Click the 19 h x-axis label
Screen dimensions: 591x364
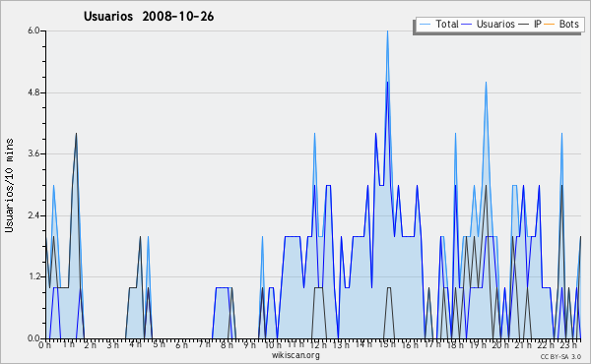479,344
